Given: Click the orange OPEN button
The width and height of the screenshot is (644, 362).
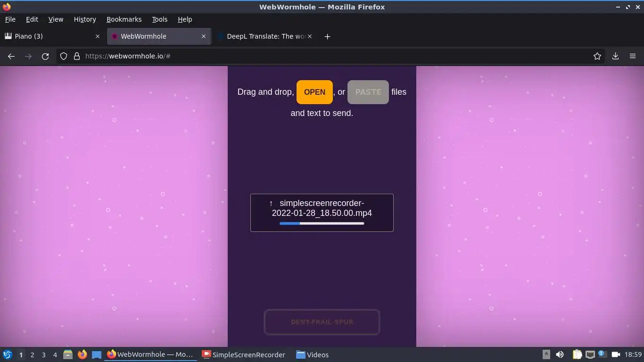Looking at the screenshot, I should coord(314,92).
